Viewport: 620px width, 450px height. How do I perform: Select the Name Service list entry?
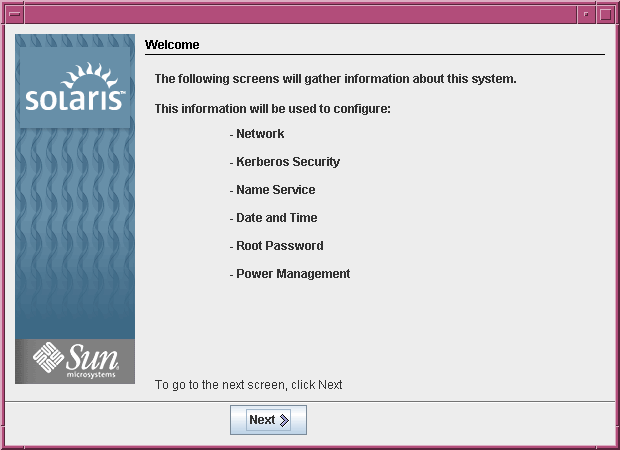coord(275,190)
